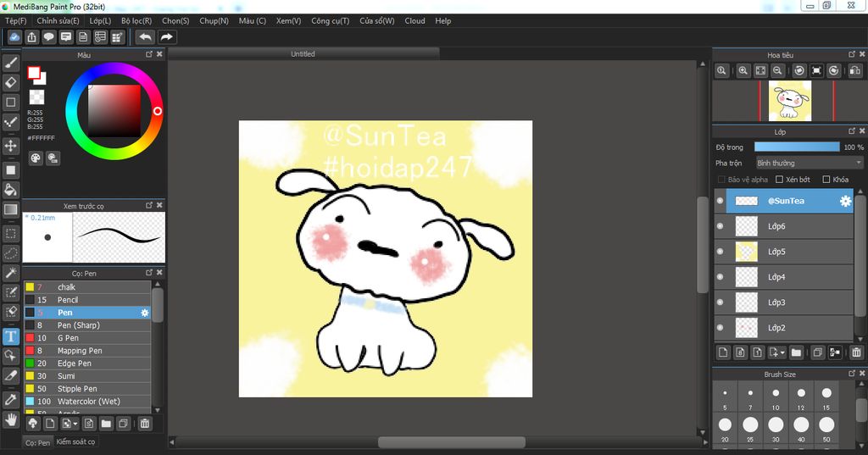Image resolution: width=868 pixels, height=455 pixels.
Task: Zoom out using Navigator panel icon
Action: [778, 70]
